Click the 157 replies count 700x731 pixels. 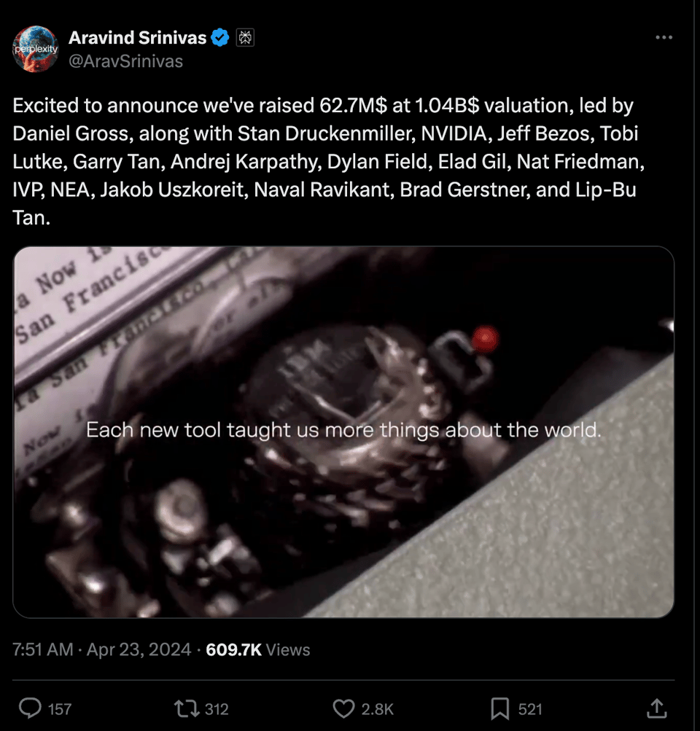click(x=60, y=709)
